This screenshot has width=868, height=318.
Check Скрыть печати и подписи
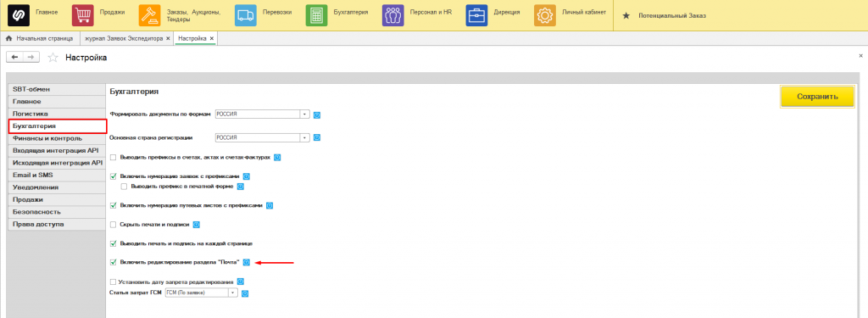coord(114,225)
